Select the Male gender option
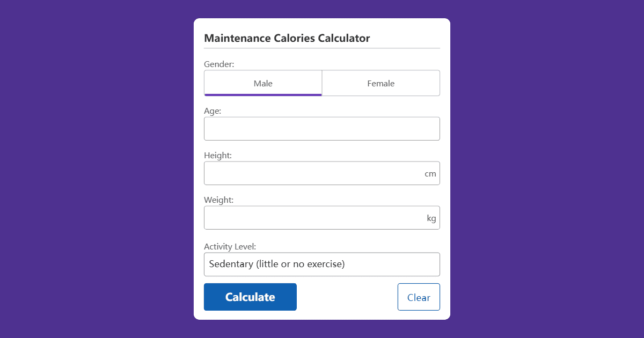Screen dimensions: 644x338 262,83
